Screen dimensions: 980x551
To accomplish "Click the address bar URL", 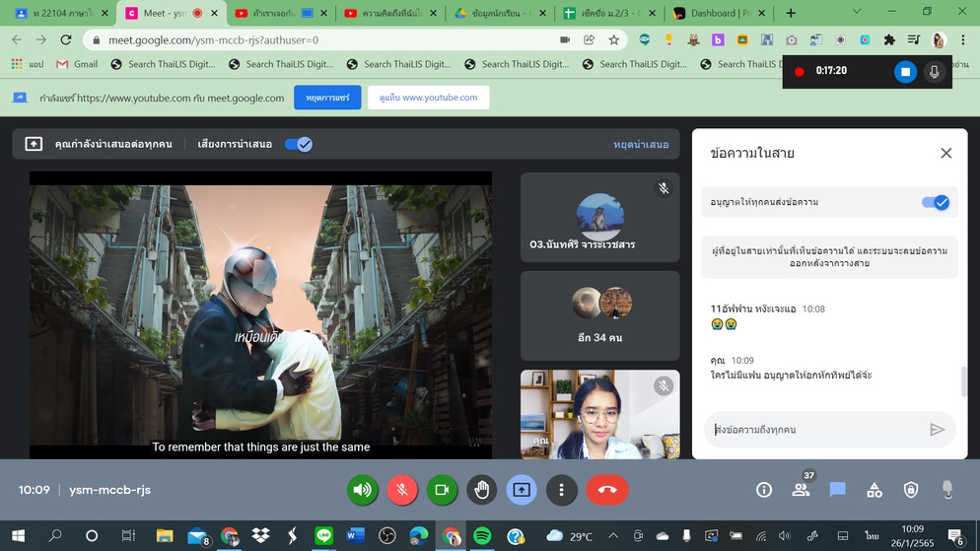I will coord(213,40).
